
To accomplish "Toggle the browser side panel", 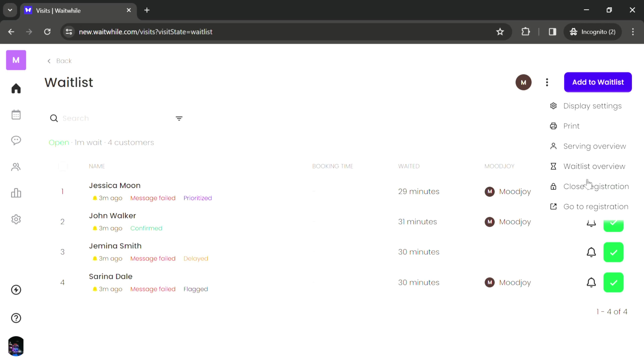I will [552, 32].
